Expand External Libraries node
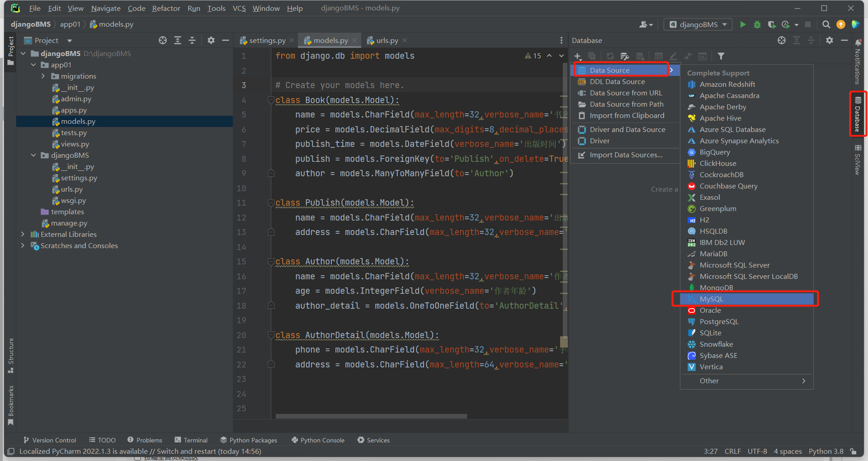 pyautogui.click(x=23, y=234)
